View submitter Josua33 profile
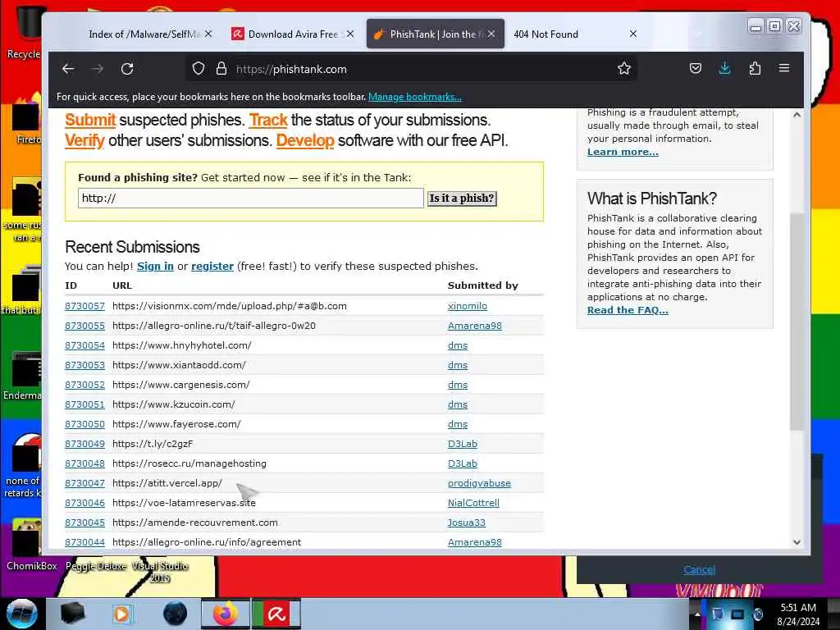This screenshot has height=630, width=840. click(x=466, y=523)
